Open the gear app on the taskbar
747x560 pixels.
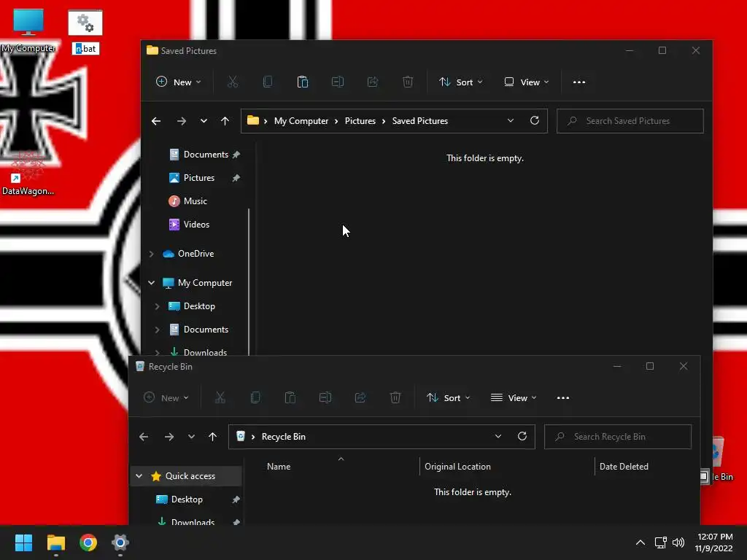tap(120, 542)
